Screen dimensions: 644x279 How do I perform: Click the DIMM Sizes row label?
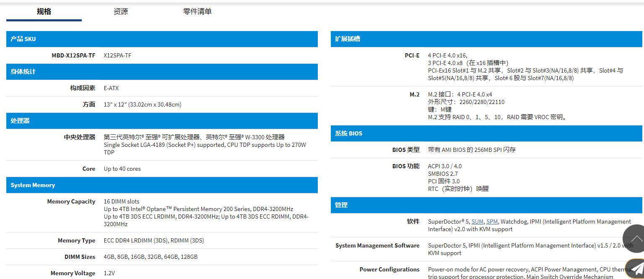coord(80,257)
